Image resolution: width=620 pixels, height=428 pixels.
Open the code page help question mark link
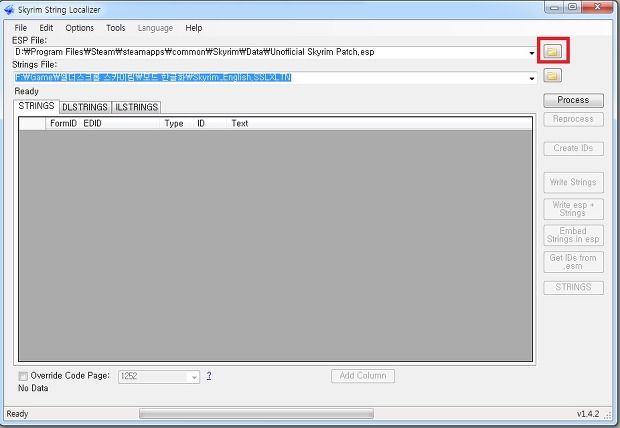pos(209,376)
